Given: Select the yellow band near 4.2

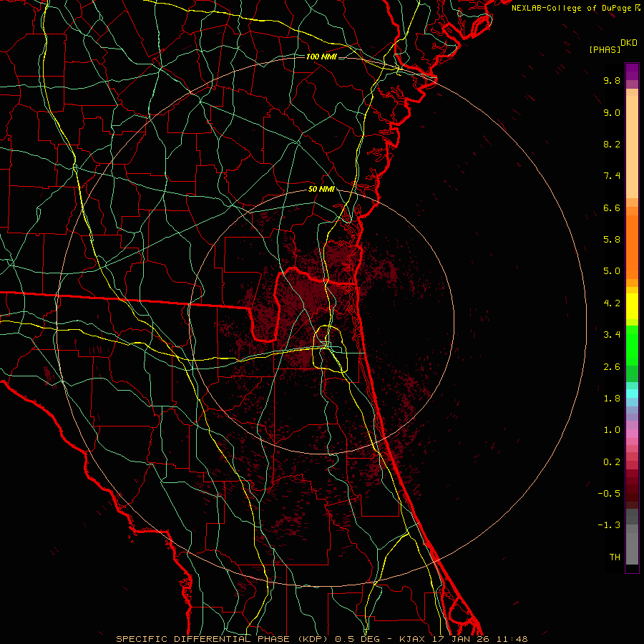Looking at the screenshot, I should pos(632,306).
